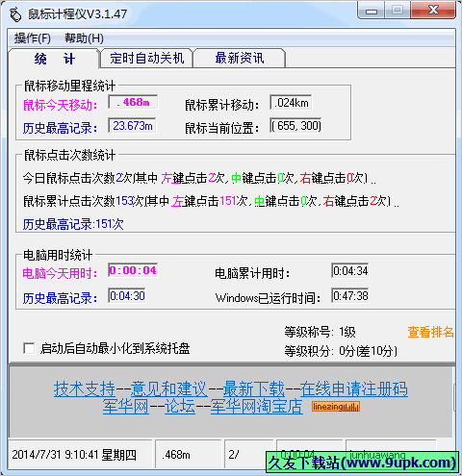Click status bar .468m distance entry
This screenshot has width=462, height=476.
point(189,455)
